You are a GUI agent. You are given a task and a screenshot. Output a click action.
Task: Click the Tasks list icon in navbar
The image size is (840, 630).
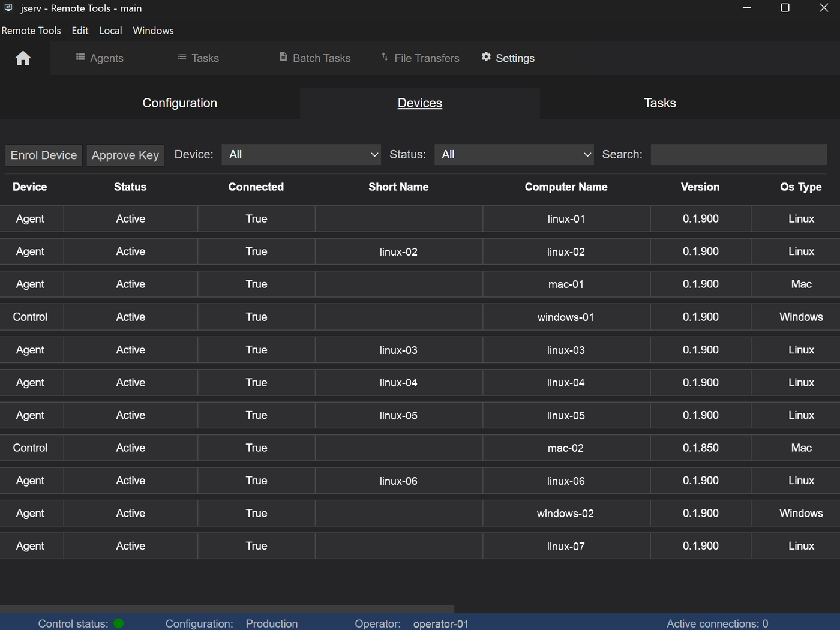click(182, 57)
